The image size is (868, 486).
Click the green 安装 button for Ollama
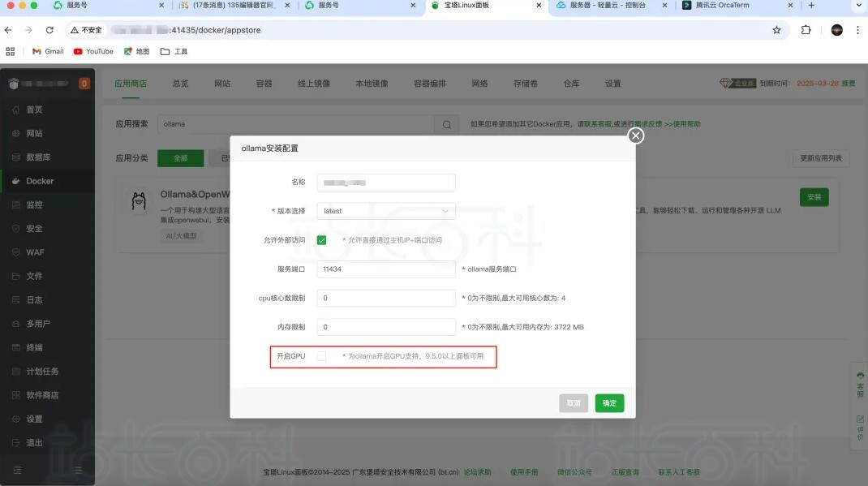pyautogui.click(x=814, y=197)
